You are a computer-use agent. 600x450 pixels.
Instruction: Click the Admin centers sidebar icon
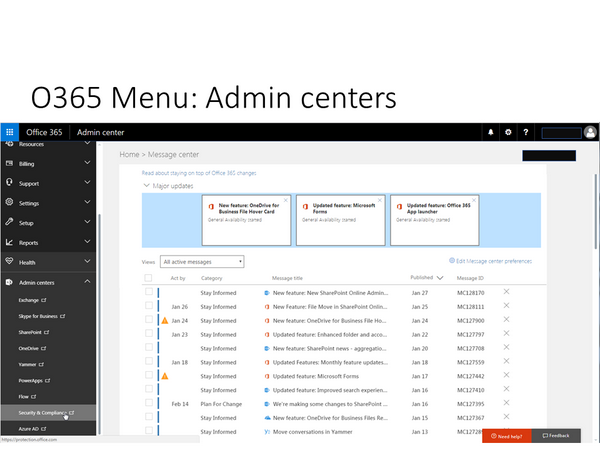point(10,282)
